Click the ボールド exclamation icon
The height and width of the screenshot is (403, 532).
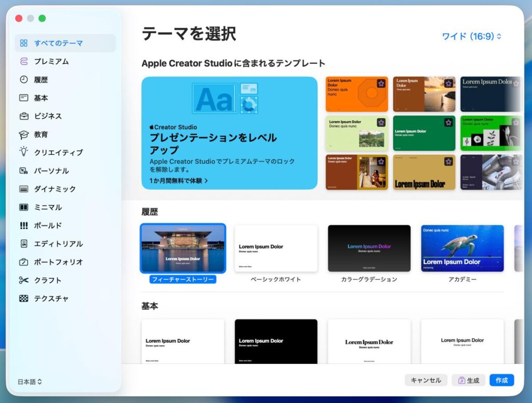coord(24,226)
